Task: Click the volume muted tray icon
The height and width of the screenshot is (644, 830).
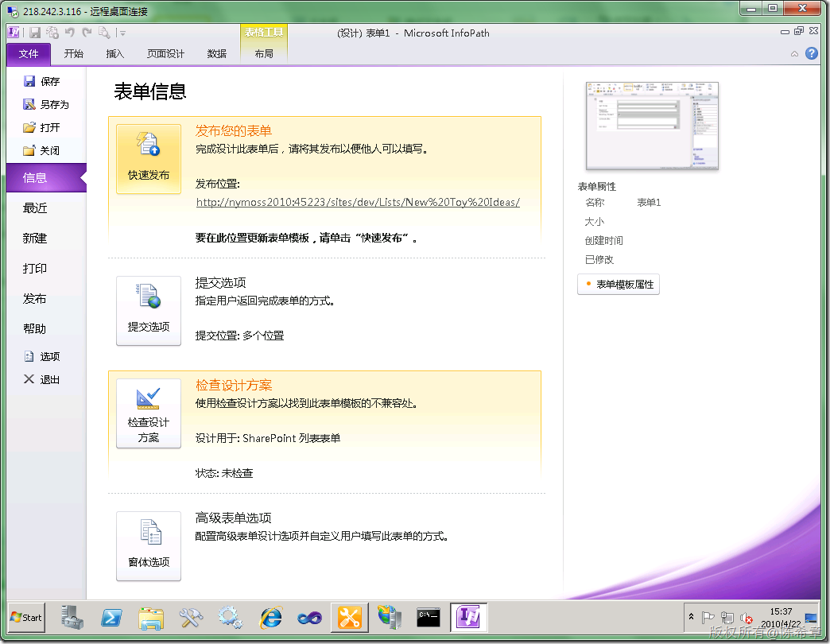Action: pyautogui.click(x=747, y=618)
